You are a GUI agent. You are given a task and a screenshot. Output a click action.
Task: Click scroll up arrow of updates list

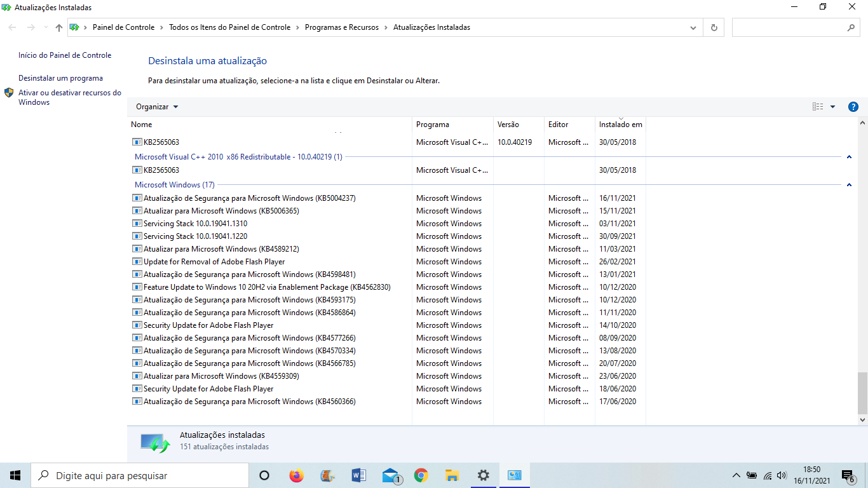[x=862, y=123]
